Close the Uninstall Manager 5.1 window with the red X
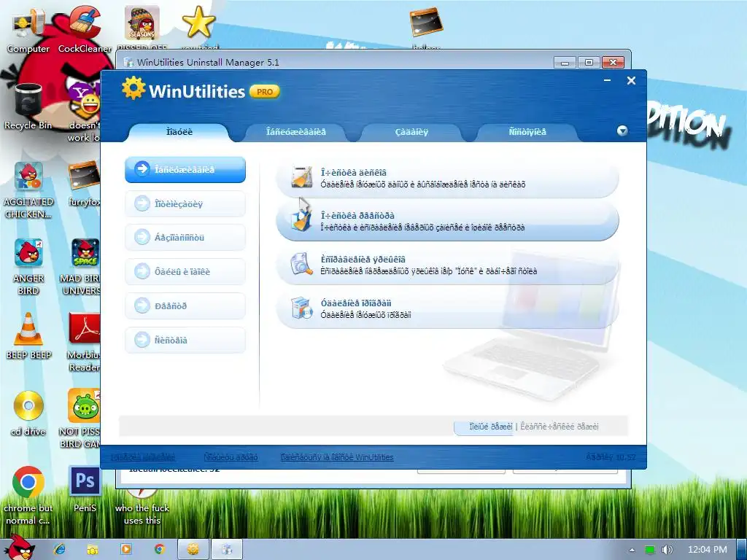This screenshot has height=560, width=747. [613, 63]
